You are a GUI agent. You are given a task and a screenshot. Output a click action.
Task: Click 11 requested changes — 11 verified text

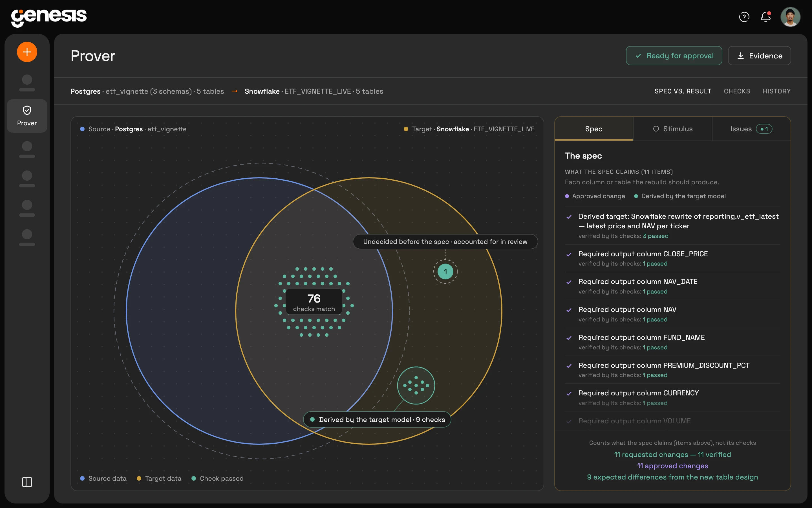(x=672, y=455)
